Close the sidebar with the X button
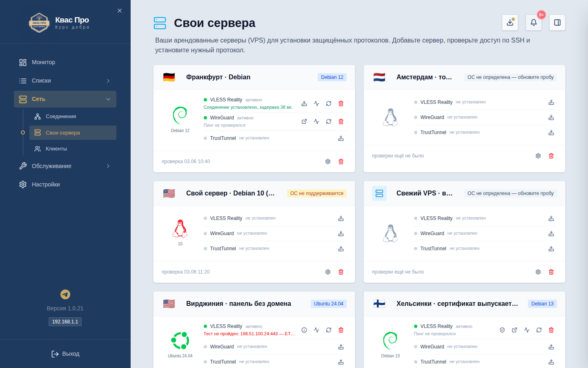This screenshot has width=588, height=368. point(120,11)
